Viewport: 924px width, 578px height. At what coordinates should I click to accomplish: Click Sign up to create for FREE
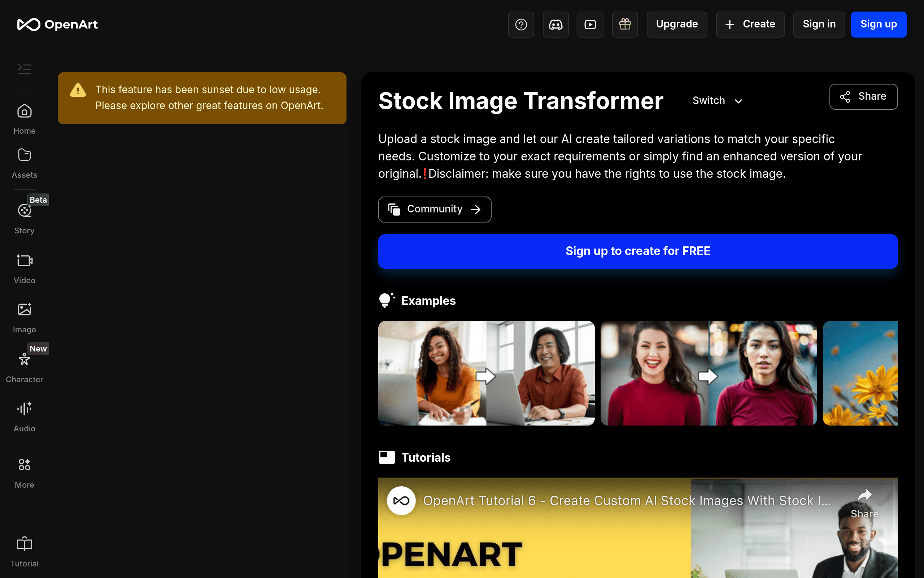[x=638, y=251]
